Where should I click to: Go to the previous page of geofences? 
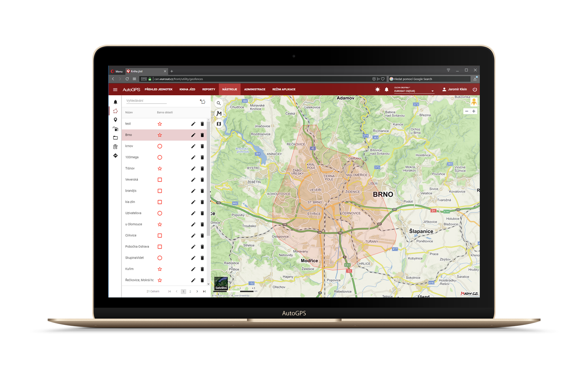[176, 292]
